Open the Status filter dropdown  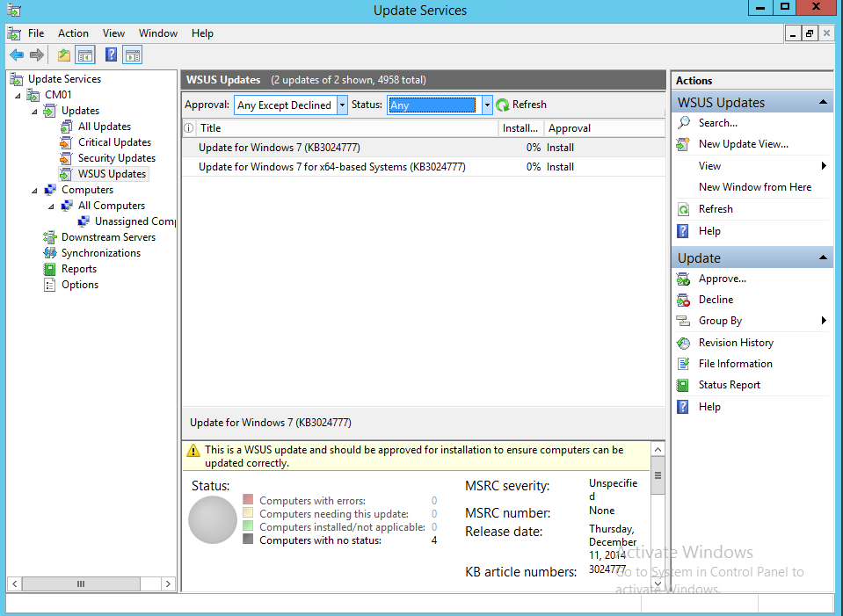487,105
